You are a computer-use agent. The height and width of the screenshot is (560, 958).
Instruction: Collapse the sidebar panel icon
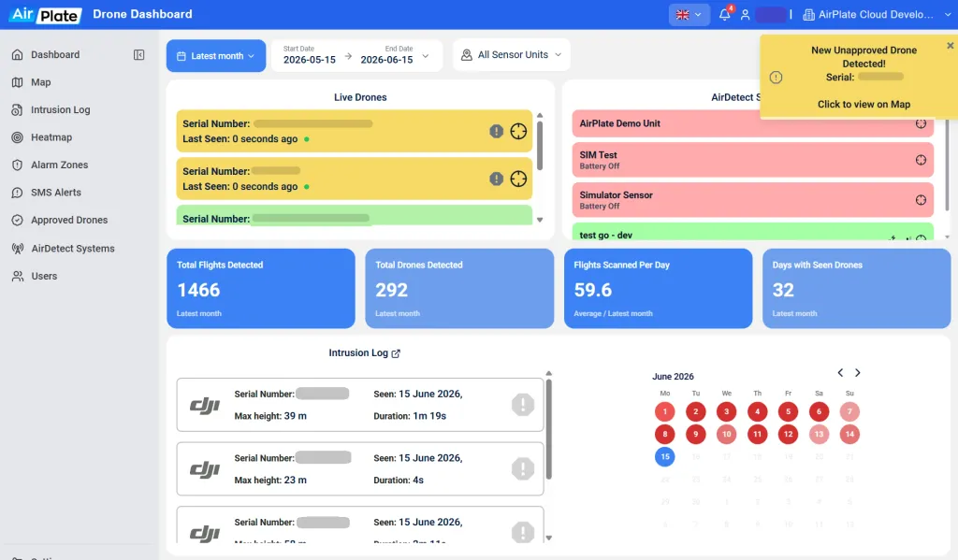[138, 54]
